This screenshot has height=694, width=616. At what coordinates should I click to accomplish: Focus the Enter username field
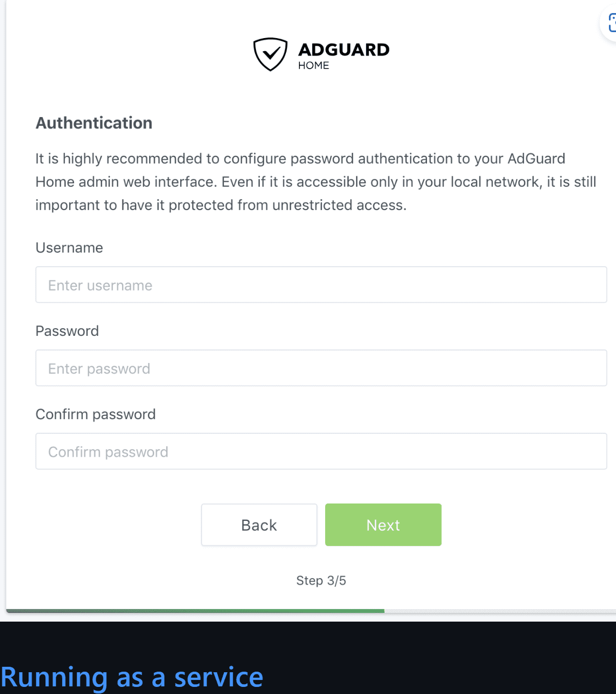(x=321, y=285)
